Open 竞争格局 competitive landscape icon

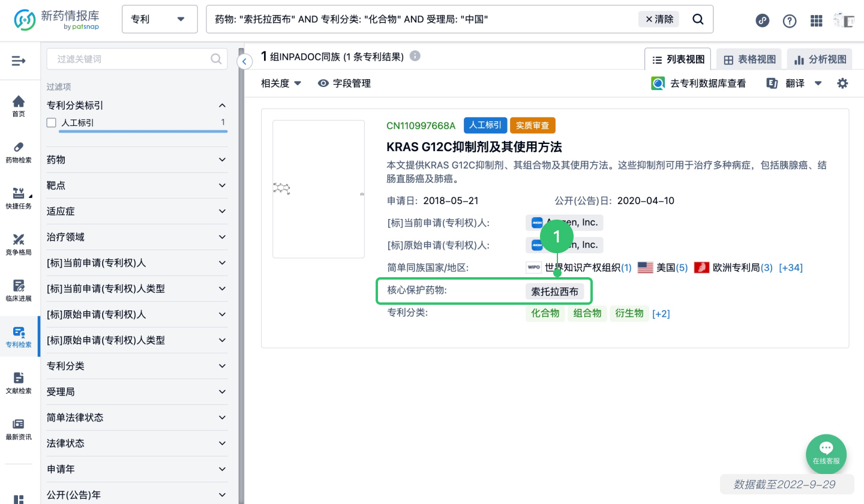pos(19,245)
